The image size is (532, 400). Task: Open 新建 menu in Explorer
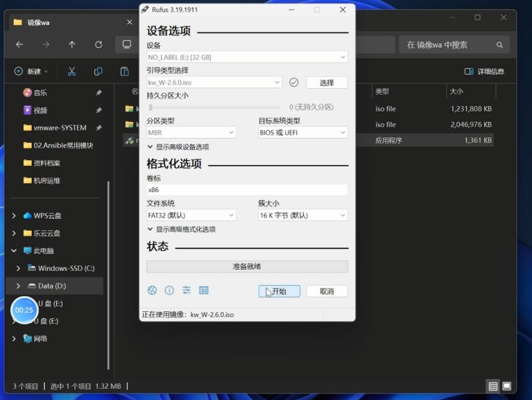(31, 71)
